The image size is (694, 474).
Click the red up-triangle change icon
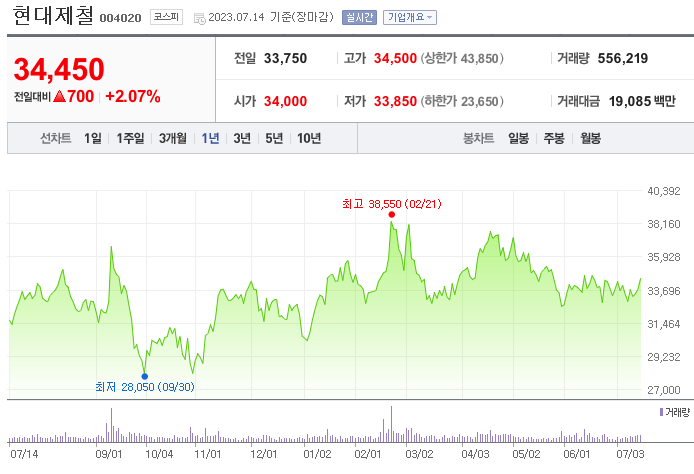click(x=59, y=96)
